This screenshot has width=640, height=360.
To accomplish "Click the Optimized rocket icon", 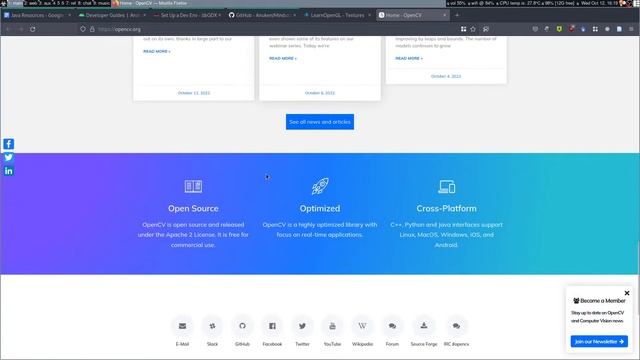I will click(320, 186).
